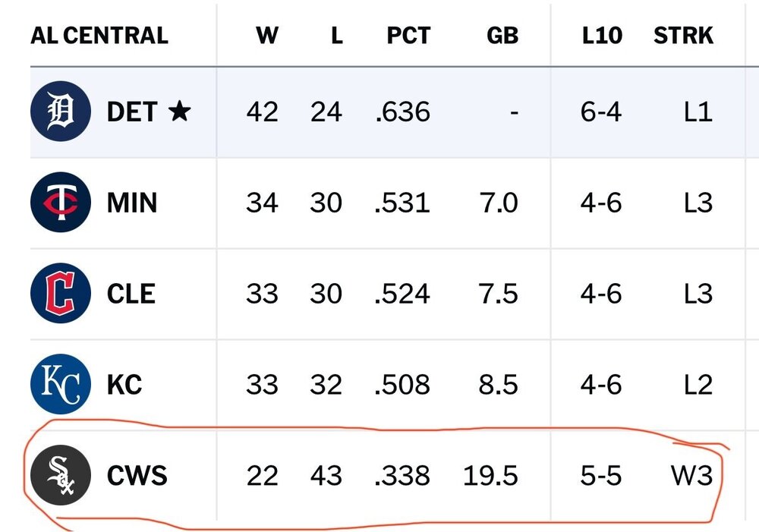Open the MIN team link

click(x=132, y=203)
